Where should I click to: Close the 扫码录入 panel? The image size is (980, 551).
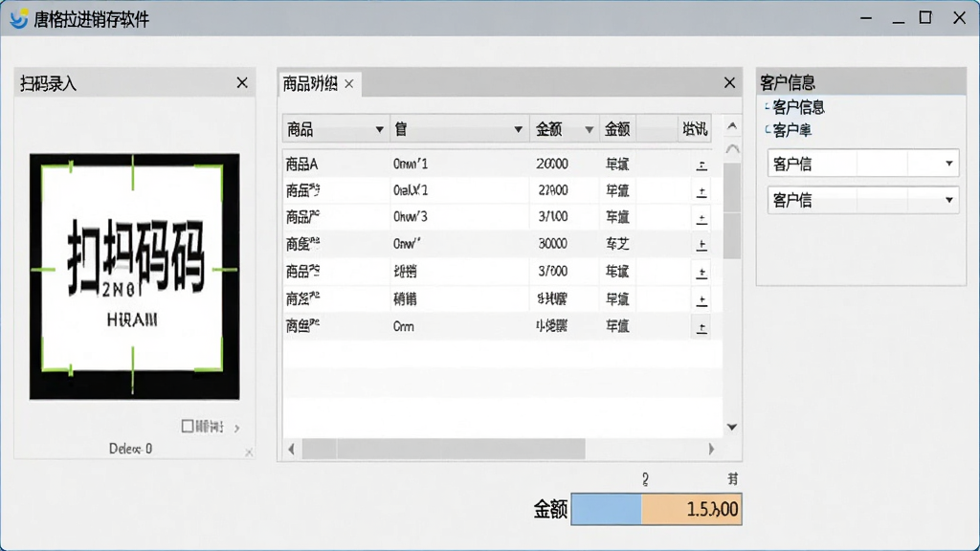pyautogui.click(x=242, y=82)
